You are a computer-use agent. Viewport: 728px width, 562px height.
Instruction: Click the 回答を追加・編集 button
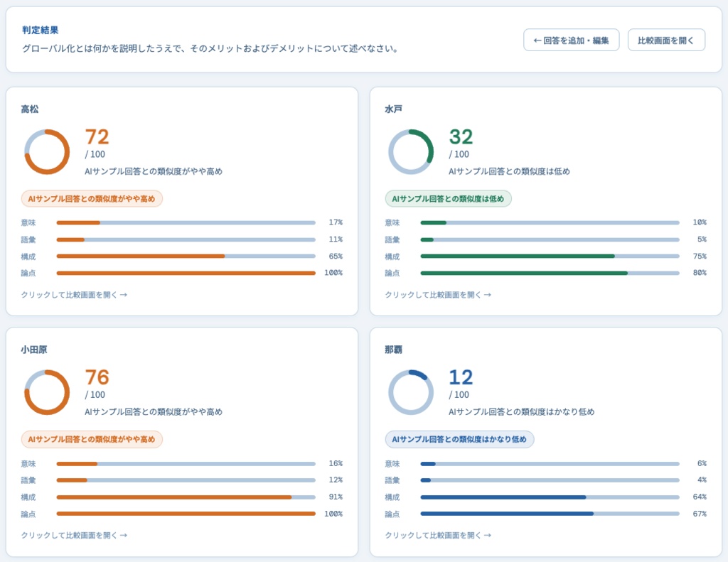[x=571, y=40]
